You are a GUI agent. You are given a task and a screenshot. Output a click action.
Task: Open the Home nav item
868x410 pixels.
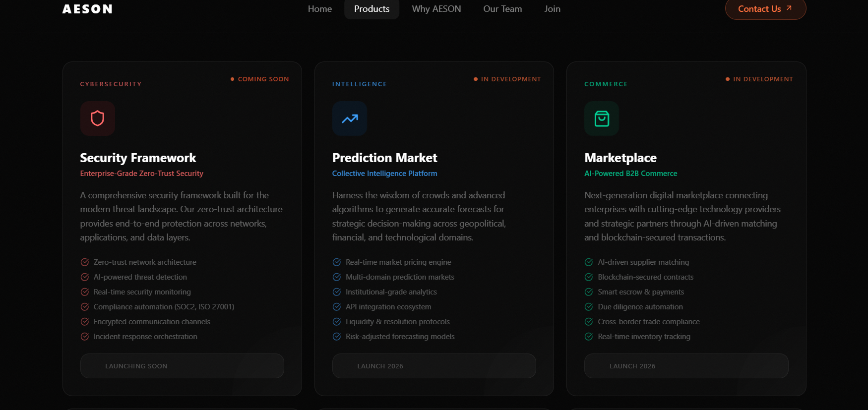[320, 9]
